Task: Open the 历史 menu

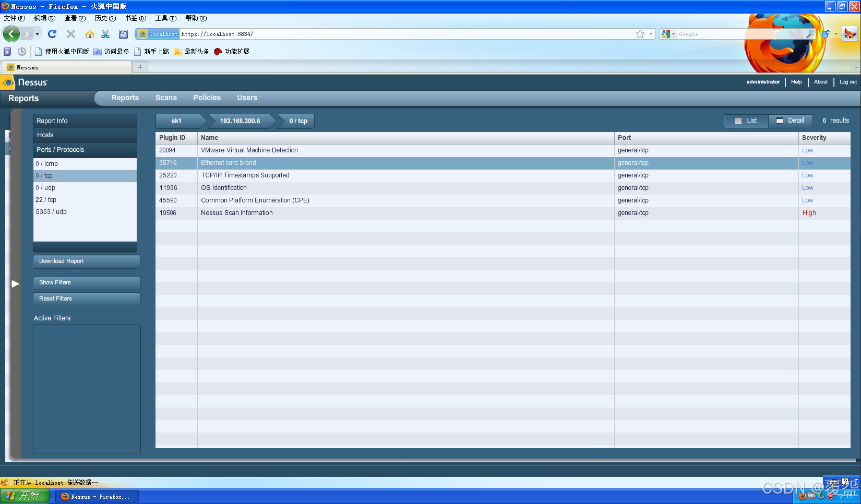Action: point(105,18)
